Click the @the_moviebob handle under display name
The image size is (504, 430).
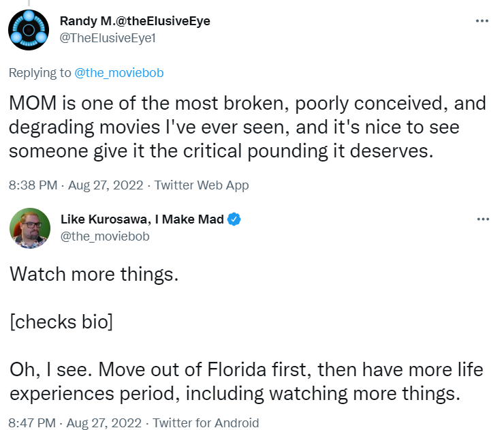[x=105, y=236]
